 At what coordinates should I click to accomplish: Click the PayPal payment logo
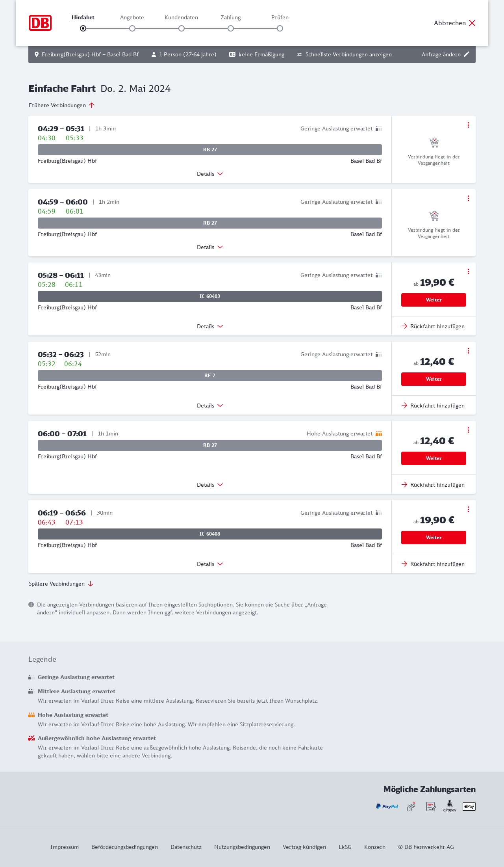[387, 806]
